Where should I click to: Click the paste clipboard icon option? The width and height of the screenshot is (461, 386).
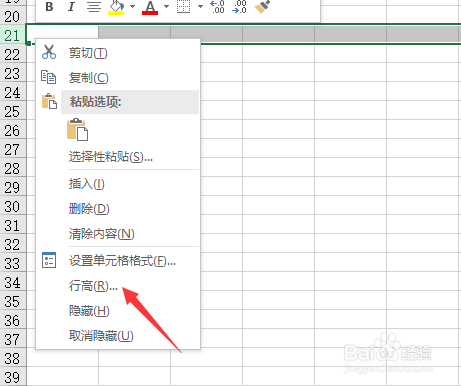pyautogui.click(x=78, y=129)
